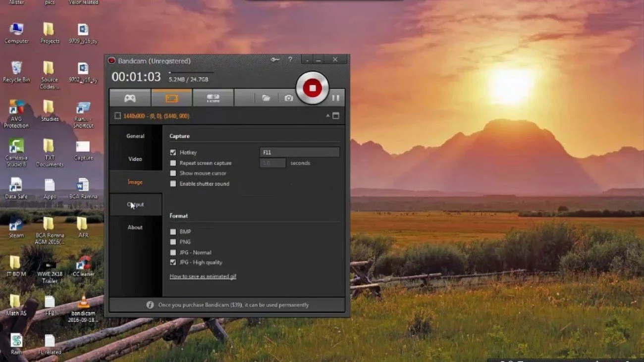Stop recording with the red round button
The image size is (644, 362).
312,88
